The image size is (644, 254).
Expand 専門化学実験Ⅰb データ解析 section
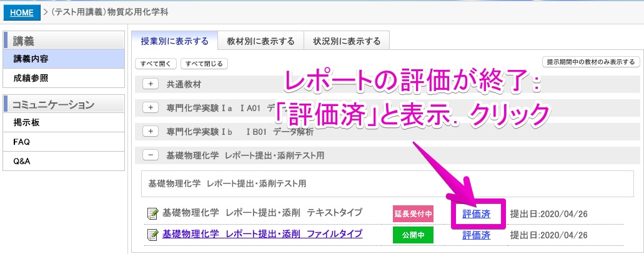151,131
